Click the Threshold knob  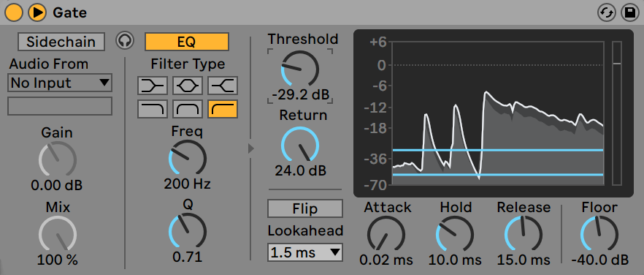tap(300, 69)
